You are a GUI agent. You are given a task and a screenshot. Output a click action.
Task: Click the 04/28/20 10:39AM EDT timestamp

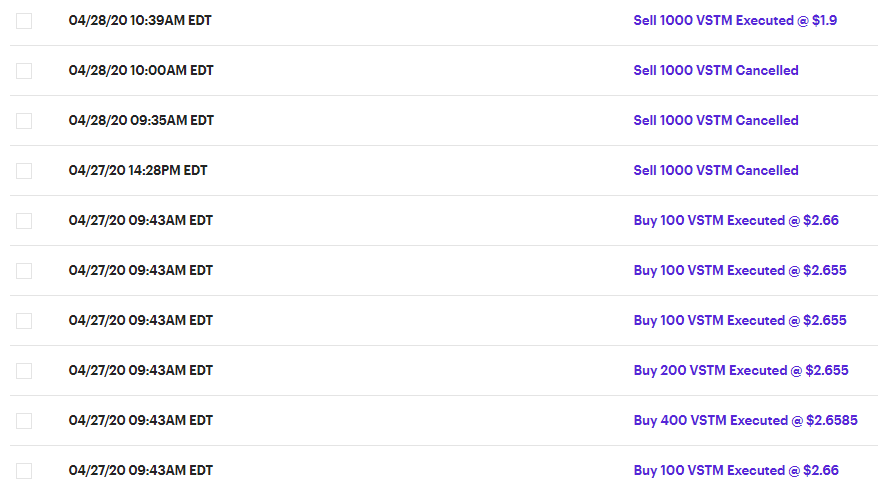point(141,20)
